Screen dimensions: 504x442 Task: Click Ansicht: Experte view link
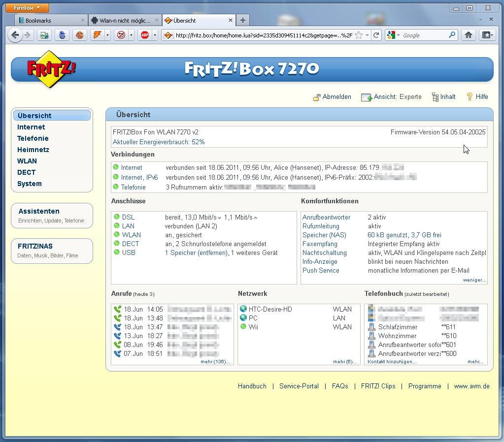[x=391, y=96]
